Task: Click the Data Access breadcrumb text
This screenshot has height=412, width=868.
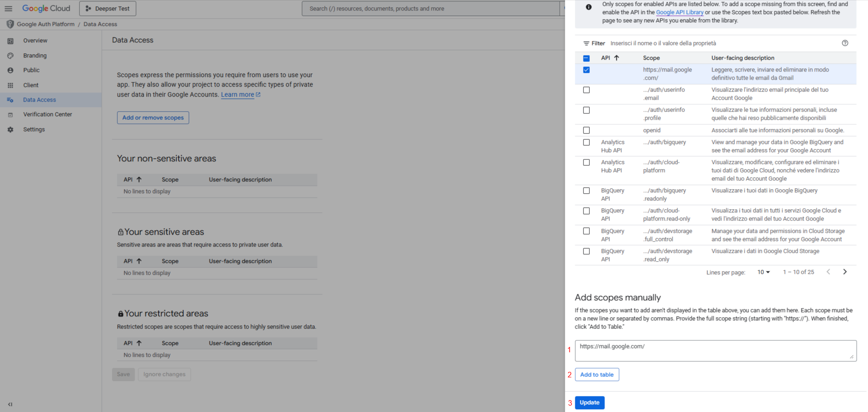Action: (100, 24)
